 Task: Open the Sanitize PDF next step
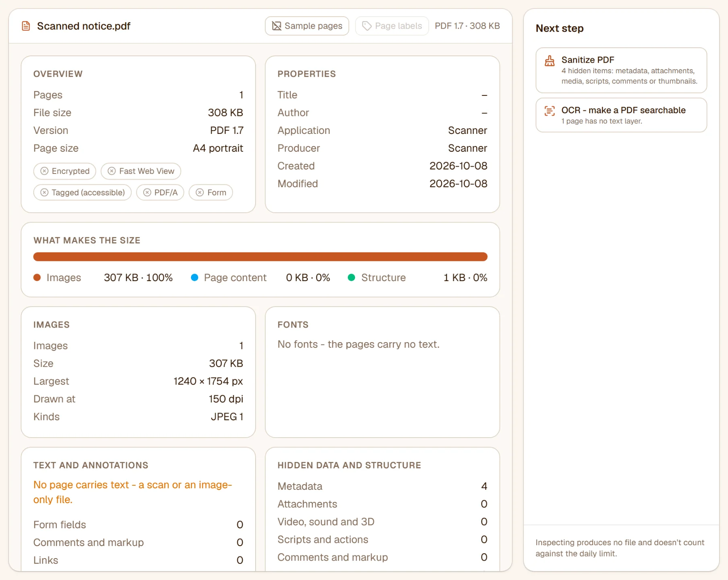click(621, 70)
